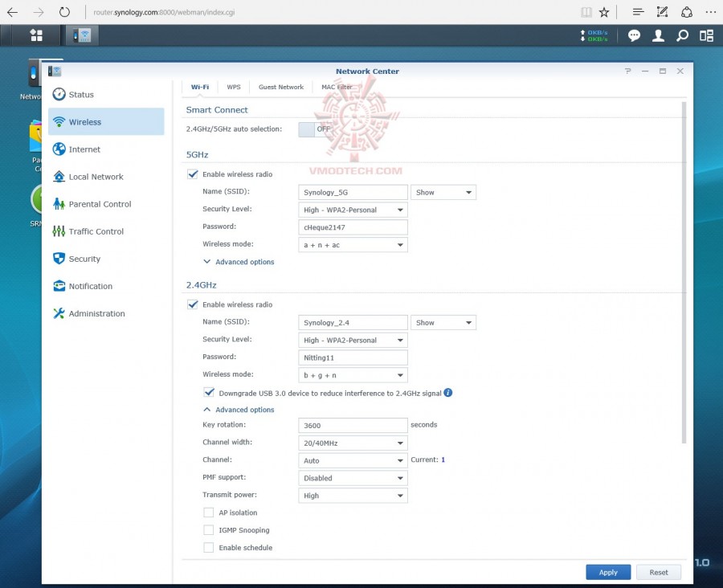Click the settings panel vertical scrollbar
Viewport: 723px width, 588px height.
[x=684, y=272]
